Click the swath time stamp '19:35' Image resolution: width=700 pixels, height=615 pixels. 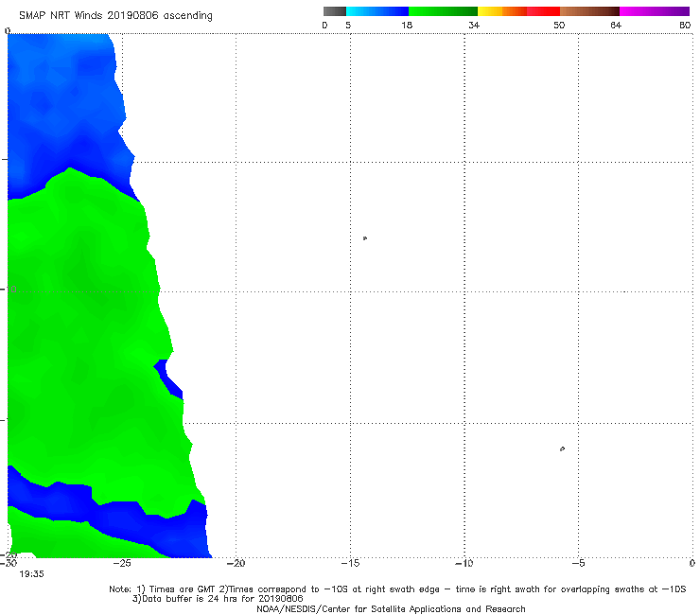click(x=31, y=574)
